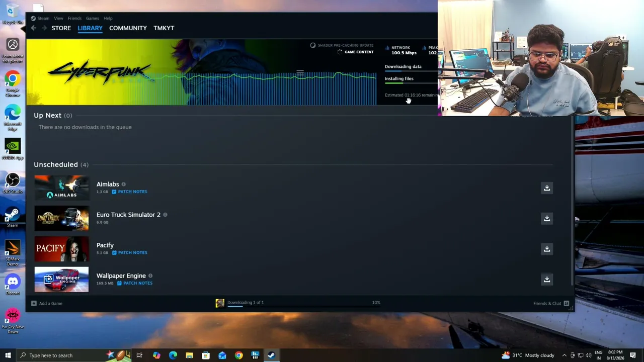The height and width of the screenshot is (362, 644).
Task: Click the Pacify game title
Action: pos(105,245)
